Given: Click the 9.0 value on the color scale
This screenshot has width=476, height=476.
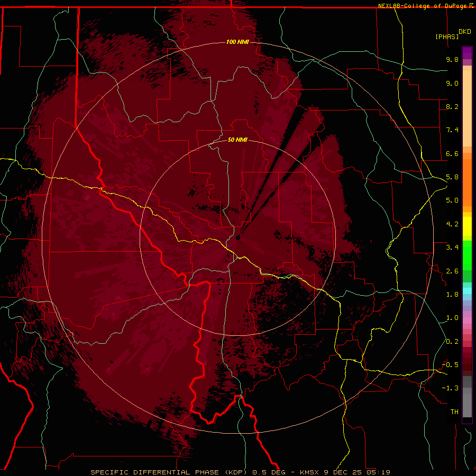Looking at the screenshot, I should click(452, 83).
